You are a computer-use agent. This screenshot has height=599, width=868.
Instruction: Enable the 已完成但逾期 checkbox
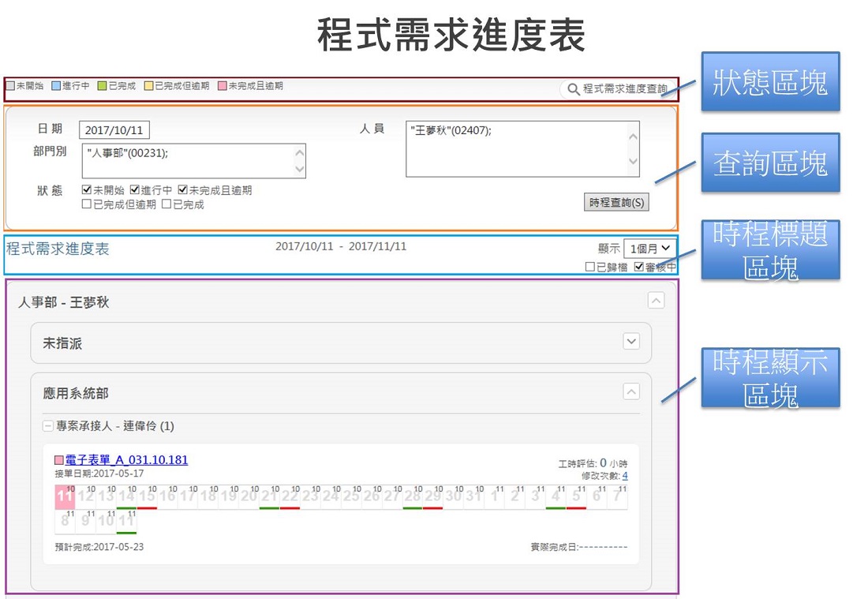[88, 204]
